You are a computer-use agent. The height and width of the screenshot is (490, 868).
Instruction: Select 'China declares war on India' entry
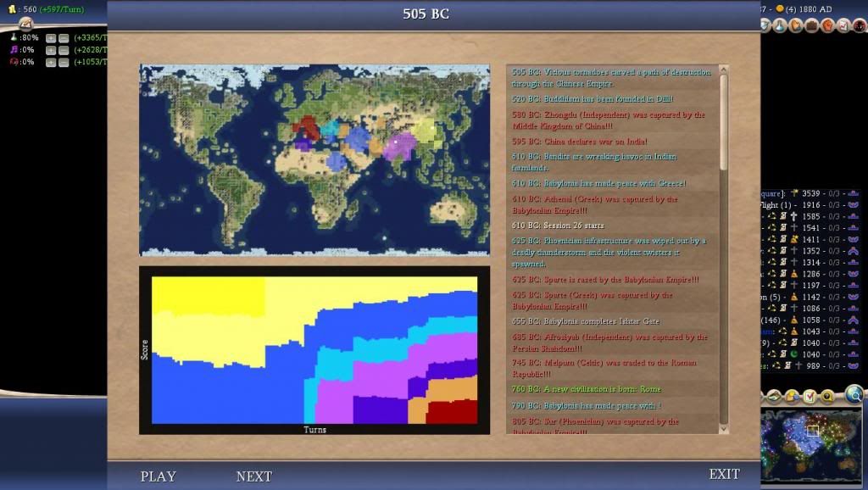click(x=612, y=142)
